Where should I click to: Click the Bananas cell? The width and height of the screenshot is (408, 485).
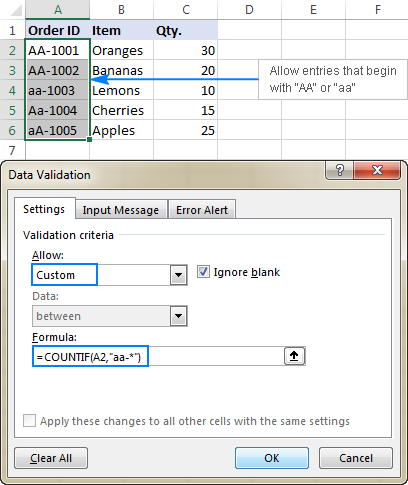(121, 70)
